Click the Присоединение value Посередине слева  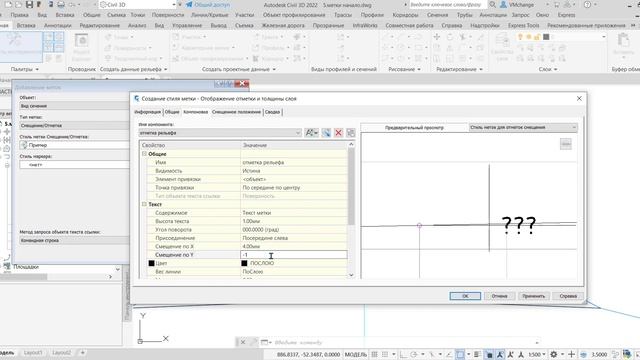(294, 238)
